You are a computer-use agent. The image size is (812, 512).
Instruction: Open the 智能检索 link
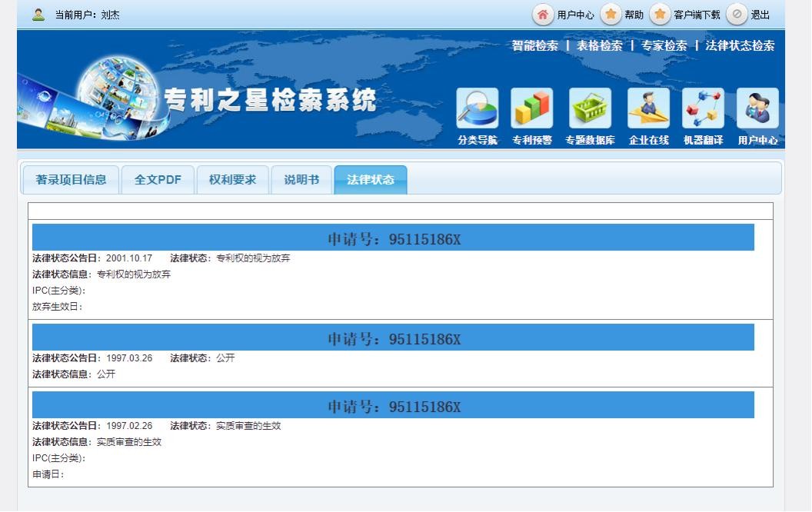tap(535, 46)
